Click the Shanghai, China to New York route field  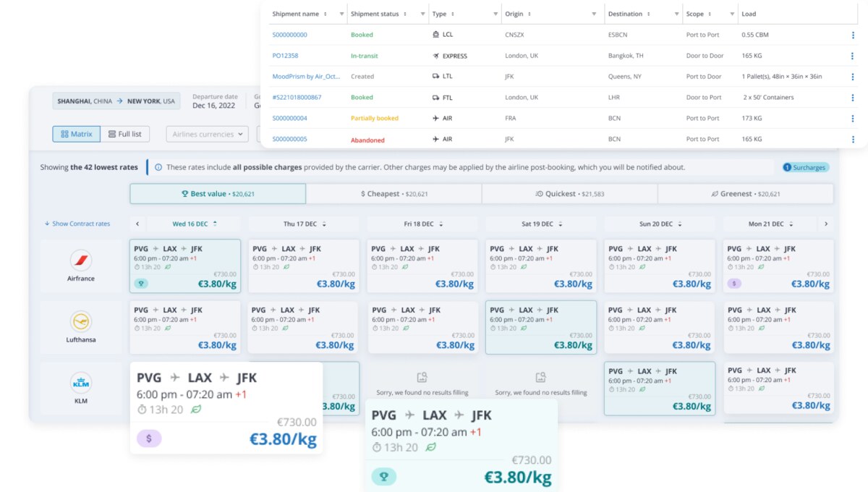116,101
